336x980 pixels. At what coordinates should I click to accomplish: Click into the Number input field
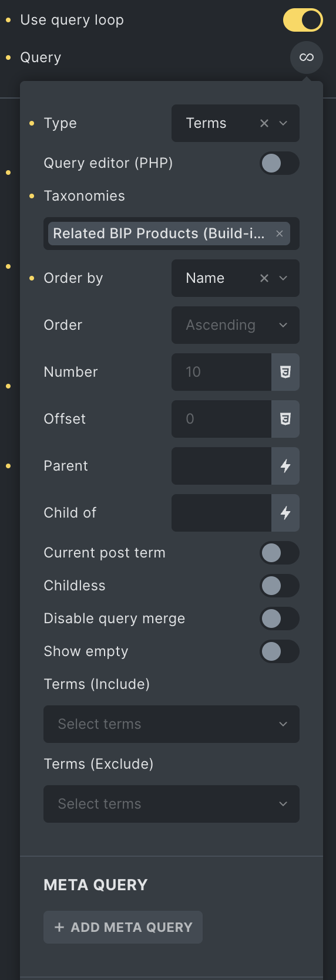pyautogui.click(x=221, y=372)
